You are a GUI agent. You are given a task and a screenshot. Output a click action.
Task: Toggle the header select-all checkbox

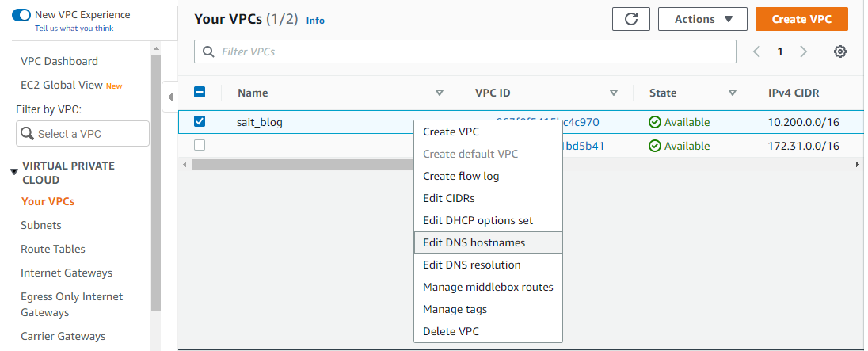pyautogui.click(x=200, y=92)
